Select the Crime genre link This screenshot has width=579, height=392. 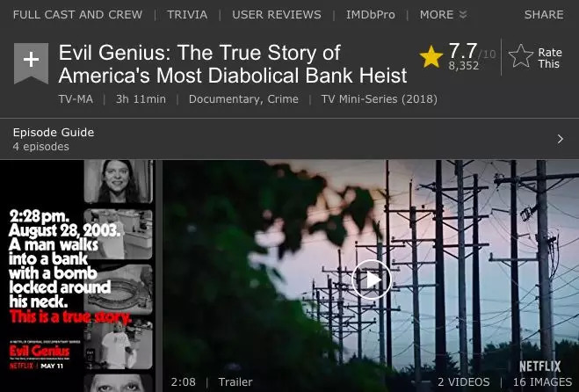[283, 99]
